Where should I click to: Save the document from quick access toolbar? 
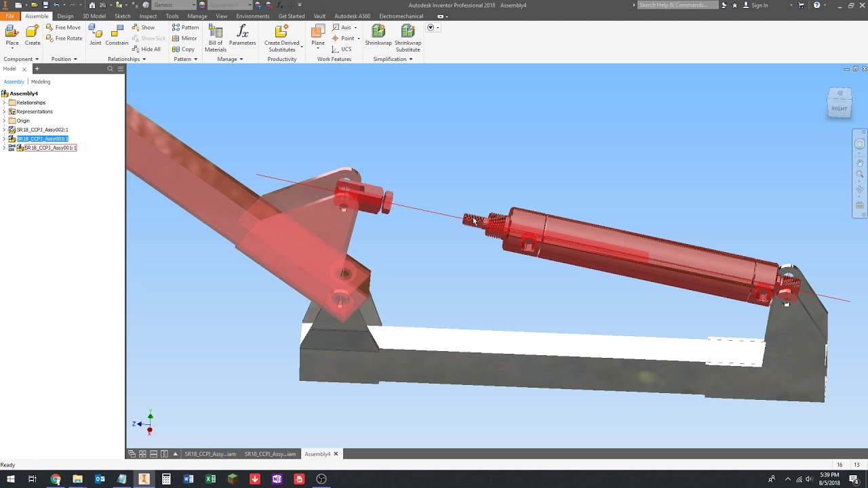[x=45, y=5]
